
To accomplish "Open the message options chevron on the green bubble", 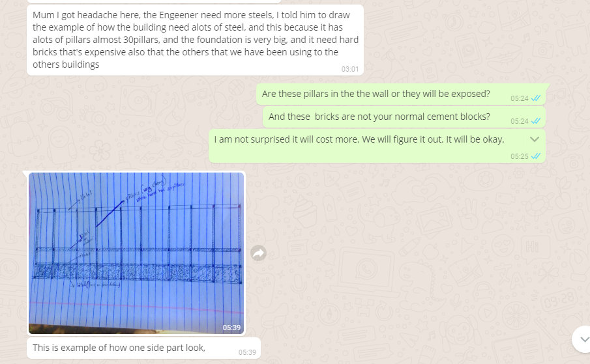I will click(535, 139).
